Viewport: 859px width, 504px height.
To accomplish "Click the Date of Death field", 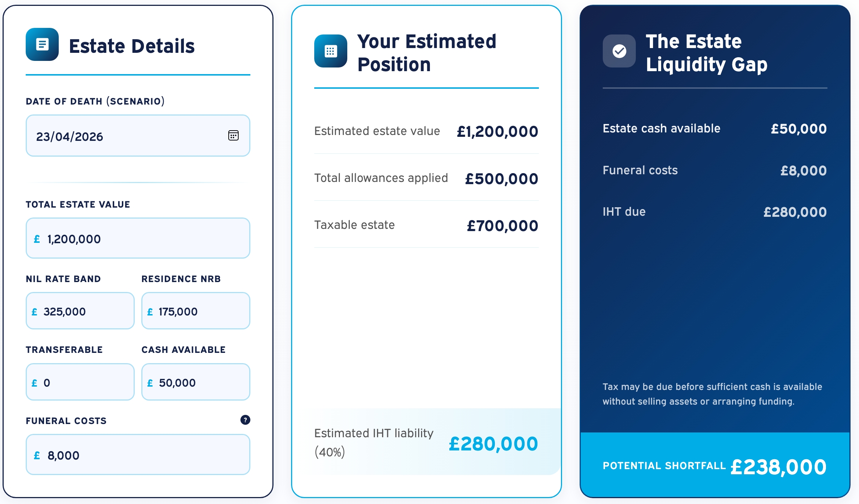I will 125,136.
